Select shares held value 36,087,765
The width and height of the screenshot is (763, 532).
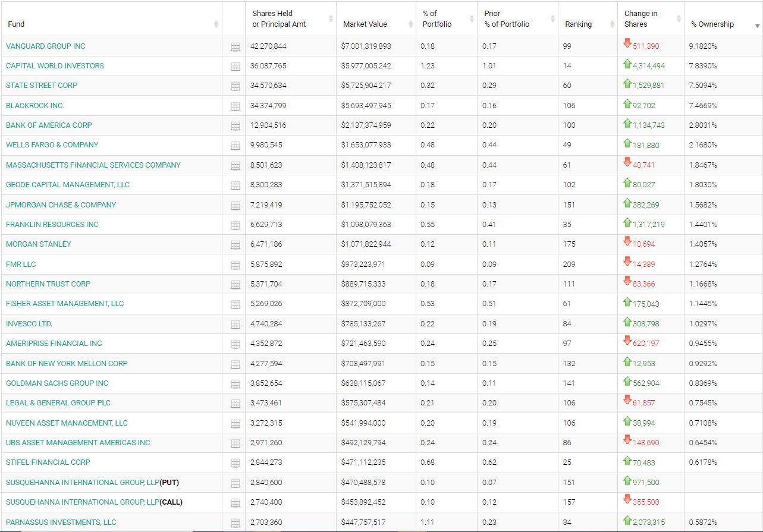pyautogui.click(x=268, y=65)
